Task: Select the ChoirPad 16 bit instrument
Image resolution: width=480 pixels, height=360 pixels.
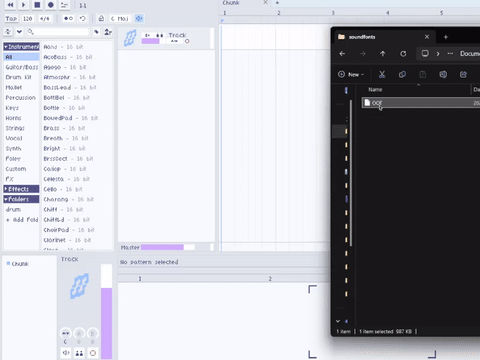Action: click(x=77, y=230)
